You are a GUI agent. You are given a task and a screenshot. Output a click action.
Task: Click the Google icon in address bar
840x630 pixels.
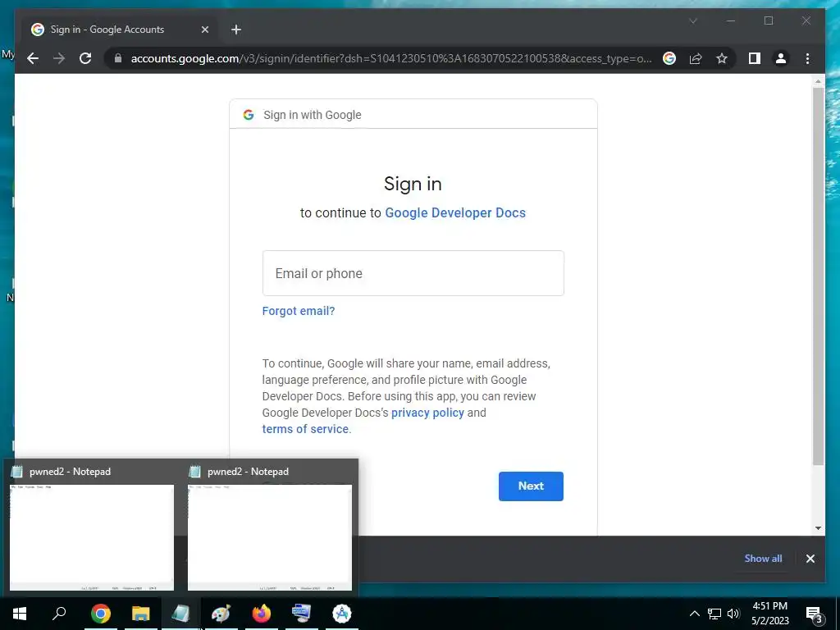[669, 58]
